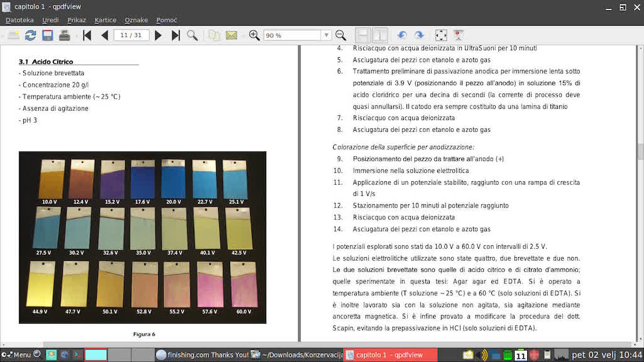The height and width of the screenshot is (362, 644).
Task: Jump to the first page
Action: [x=87, y=36]
